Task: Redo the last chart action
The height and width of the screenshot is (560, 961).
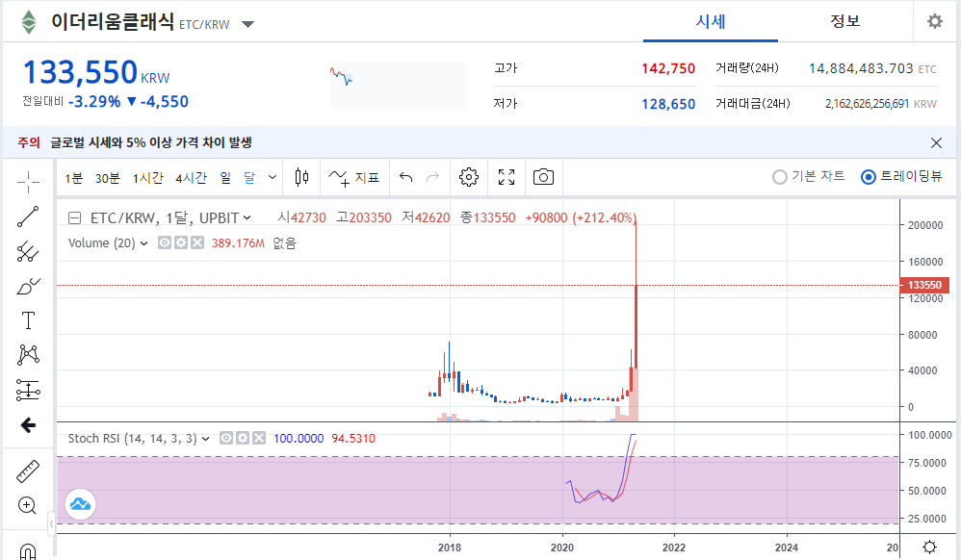Action: point(432,177)
